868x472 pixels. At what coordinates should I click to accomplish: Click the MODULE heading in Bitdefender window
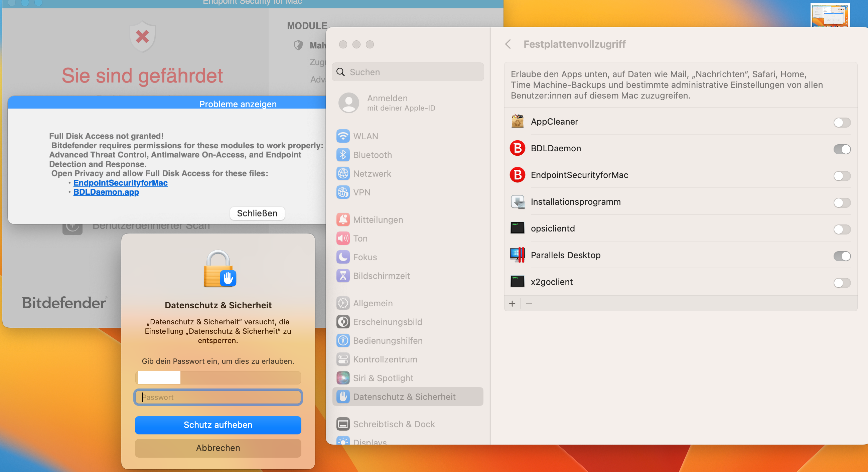coord(307,26)
